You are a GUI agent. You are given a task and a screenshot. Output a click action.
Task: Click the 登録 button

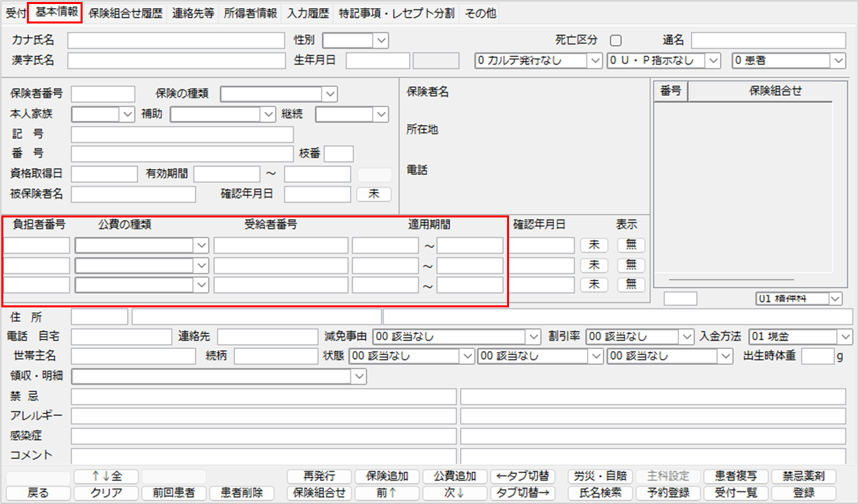(x=804, y=493)
